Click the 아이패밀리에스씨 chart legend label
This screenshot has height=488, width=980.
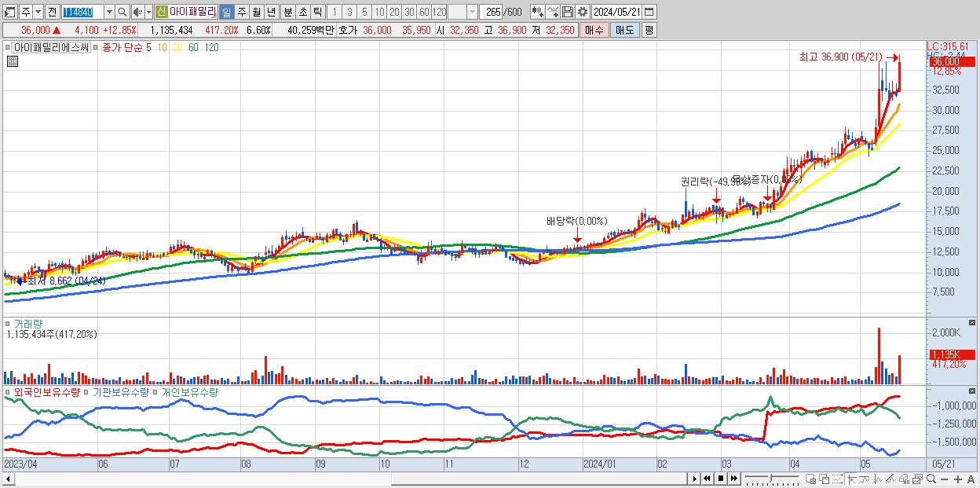[x=51, y=48]
